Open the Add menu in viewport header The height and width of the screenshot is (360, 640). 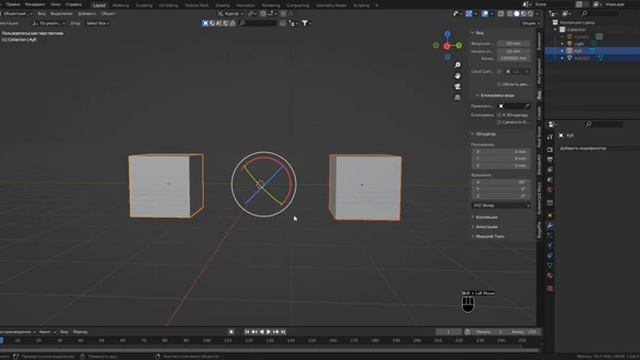tap(87, 13)
